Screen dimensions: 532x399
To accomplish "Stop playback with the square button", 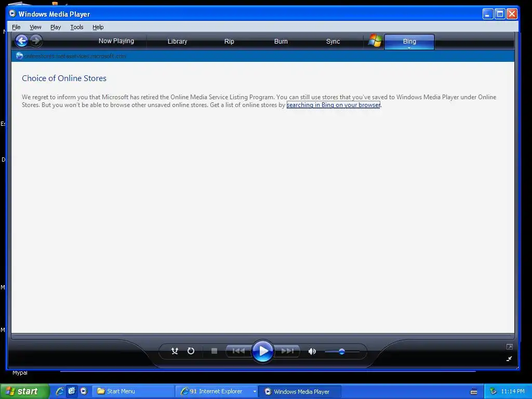I will 214,351.
